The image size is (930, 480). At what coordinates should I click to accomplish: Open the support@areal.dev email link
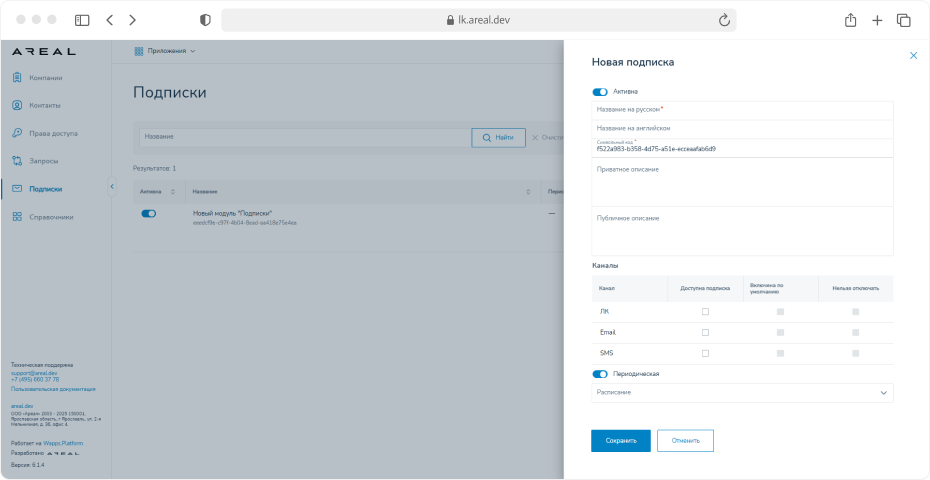coord(34,373)
